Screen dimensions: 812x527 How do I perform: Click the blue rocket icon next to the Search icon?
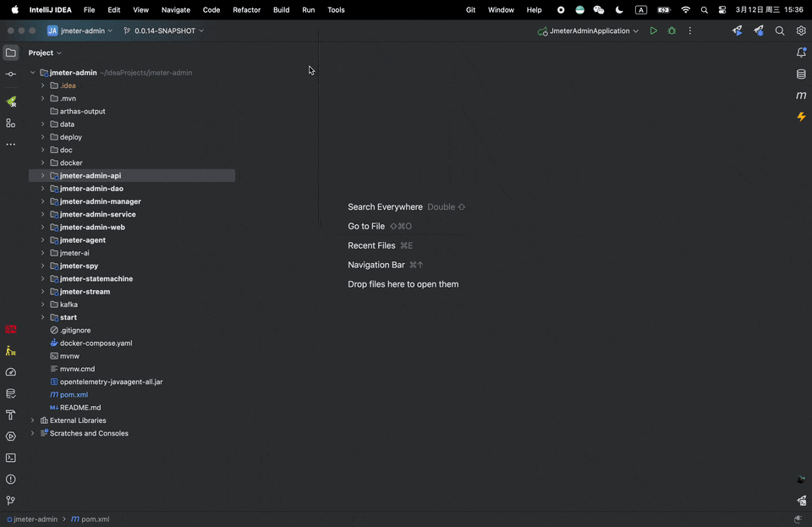(759, 31)
